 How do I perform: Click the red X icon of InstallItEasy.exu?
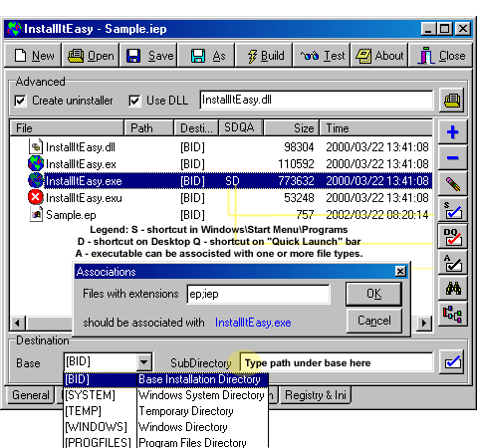coord(36,197)
